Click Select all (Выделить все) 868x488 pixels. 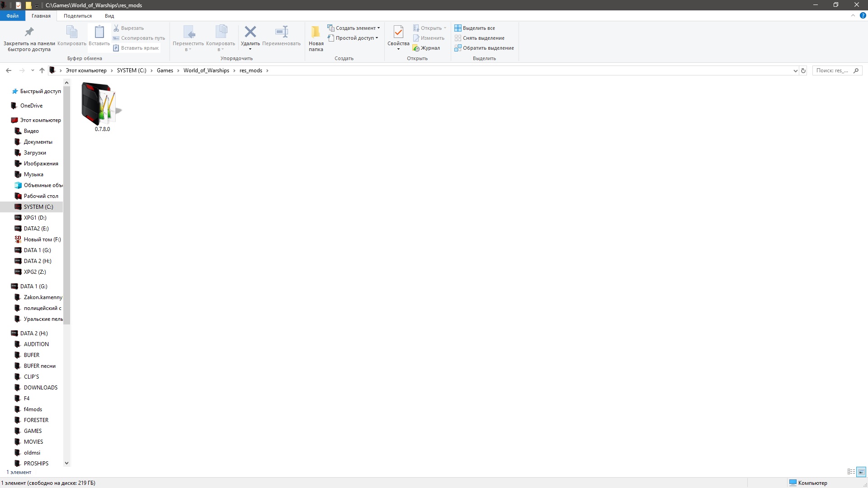[475, 28]
